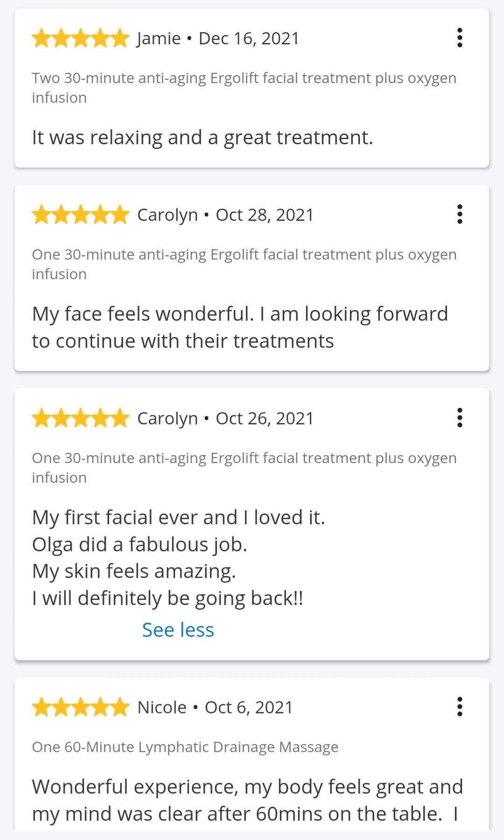Click the star rating on Carolyn's Oct 28 review

(x=81, y=215)
